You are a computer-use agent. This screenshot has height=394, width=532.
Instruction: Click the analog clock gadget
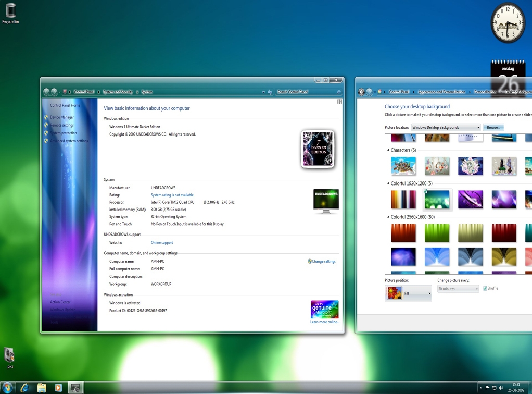pyautogui.click(x=508, y=23)
